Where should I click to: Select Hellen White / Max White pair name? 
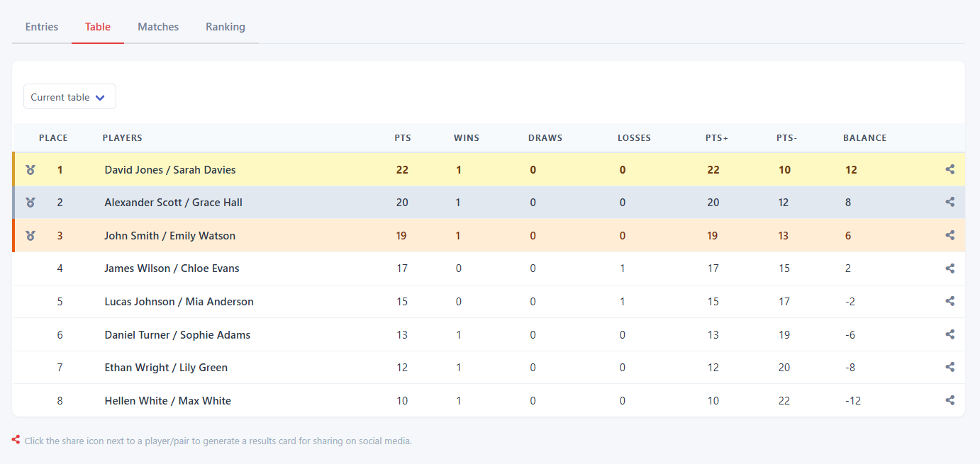[x=168, y=401]
